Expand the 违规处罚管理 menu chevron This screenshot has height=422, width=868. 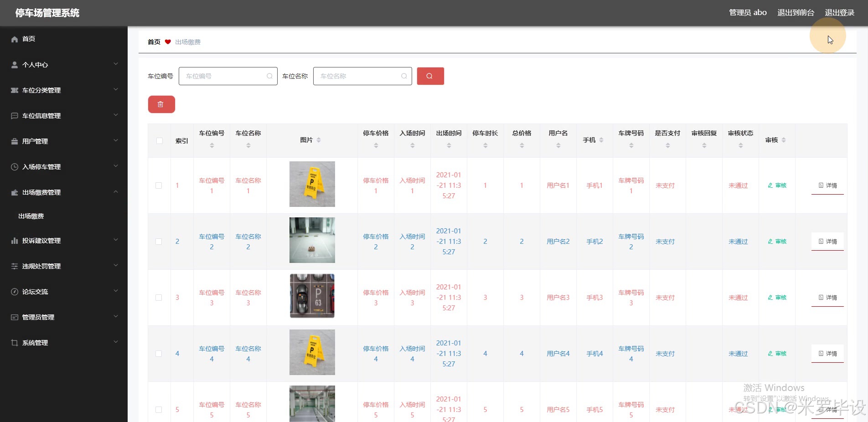116,265
